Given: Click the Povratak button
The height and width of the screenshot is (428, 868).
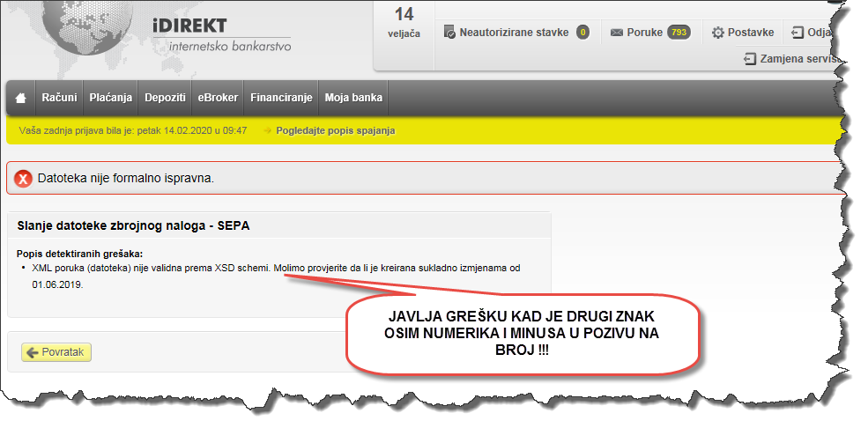Looking at the screenshot, I should coord(56,352).
